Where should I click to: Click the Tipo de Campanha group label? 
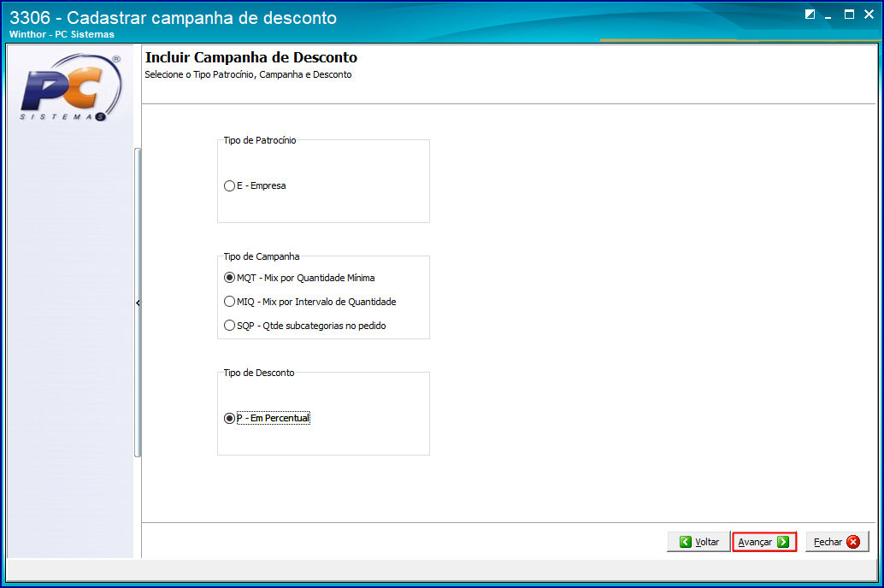coord(261,256)
